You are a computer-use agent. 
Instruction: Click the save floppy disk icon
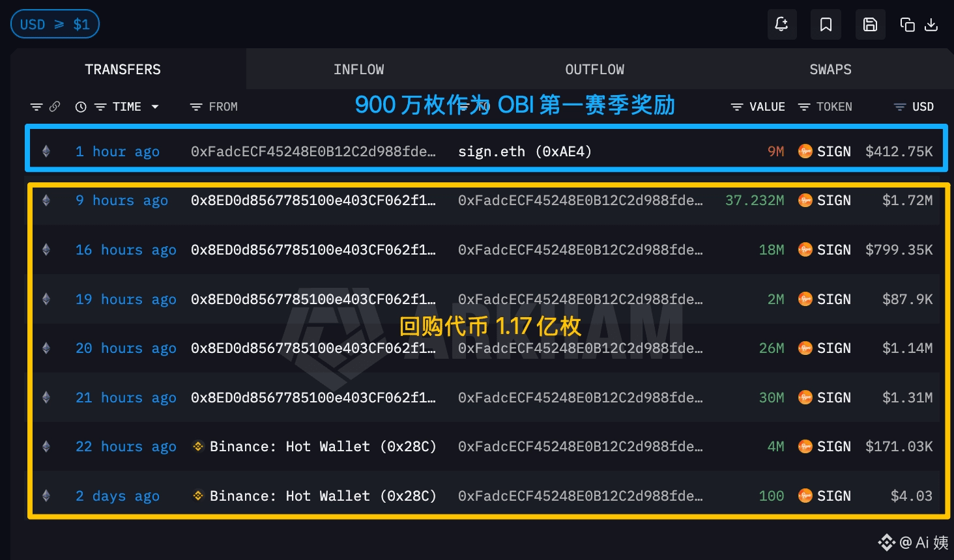tap(870, 25)
